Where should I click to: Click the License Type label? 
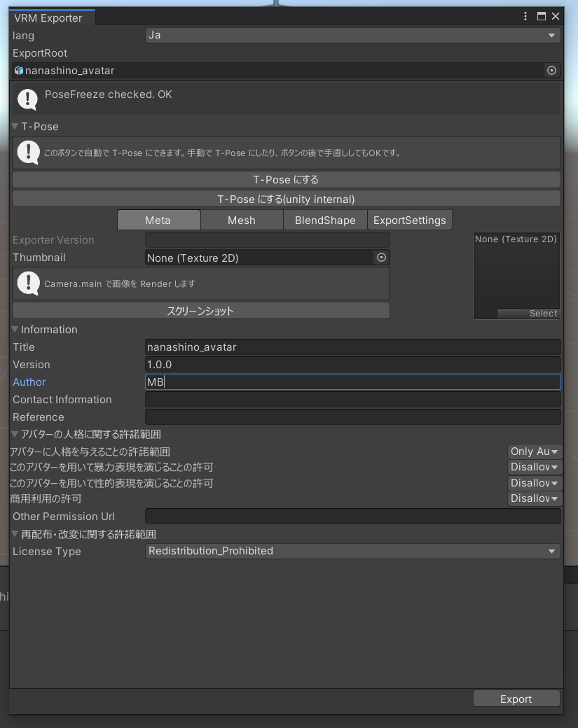(x=47, y=552)
